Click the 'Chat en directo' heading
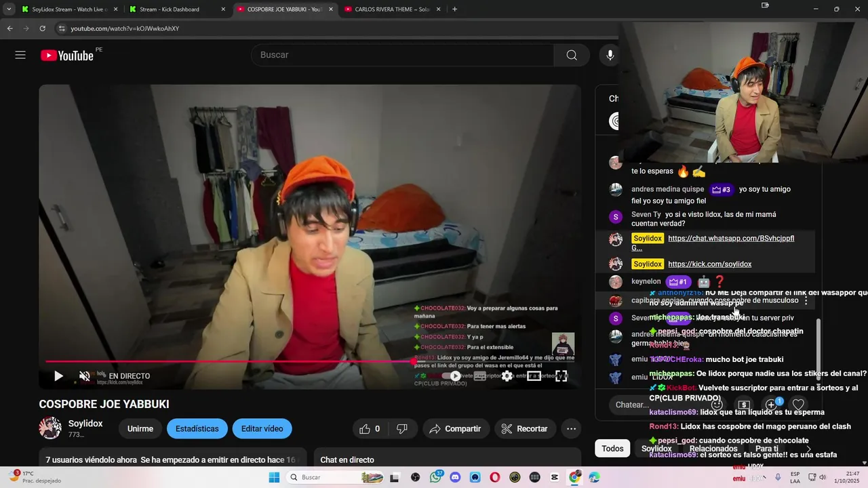The width and height of the screenshot is (868, 488). point(347,460)
